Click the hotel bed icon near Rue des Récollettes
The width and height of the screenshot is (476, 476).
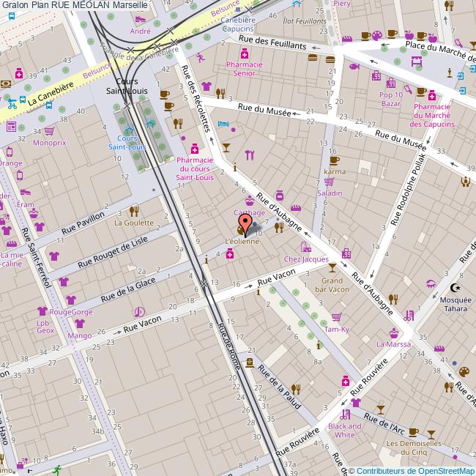click(224, 124)
